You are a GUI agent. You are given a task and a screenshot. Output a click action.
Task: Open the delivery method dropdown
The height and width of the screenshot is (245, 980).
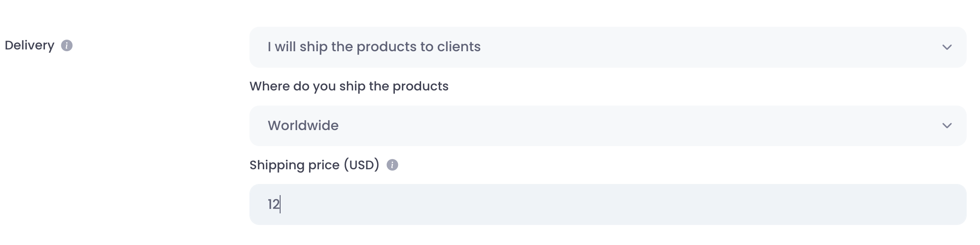tap(607, 47)
